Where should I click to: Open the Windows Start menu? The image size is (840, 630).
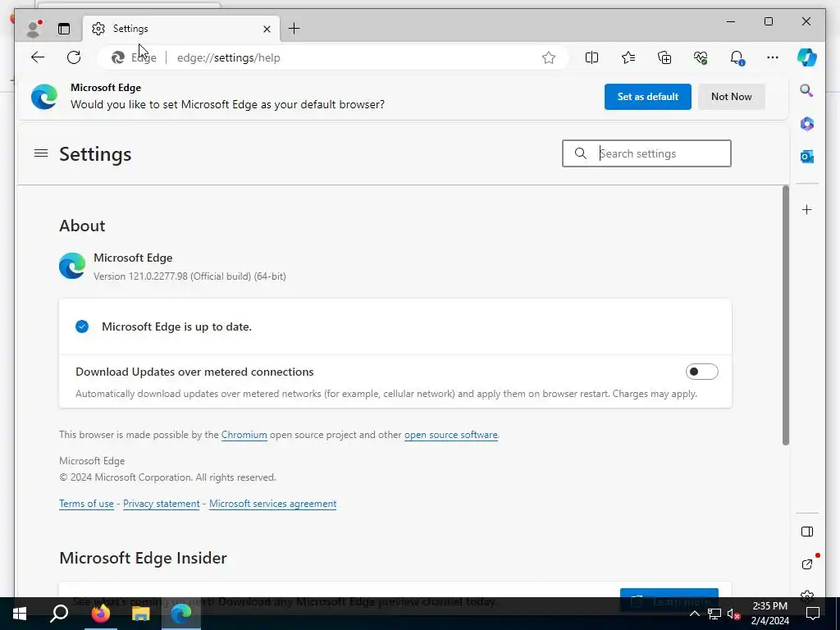tap(20, 614)
